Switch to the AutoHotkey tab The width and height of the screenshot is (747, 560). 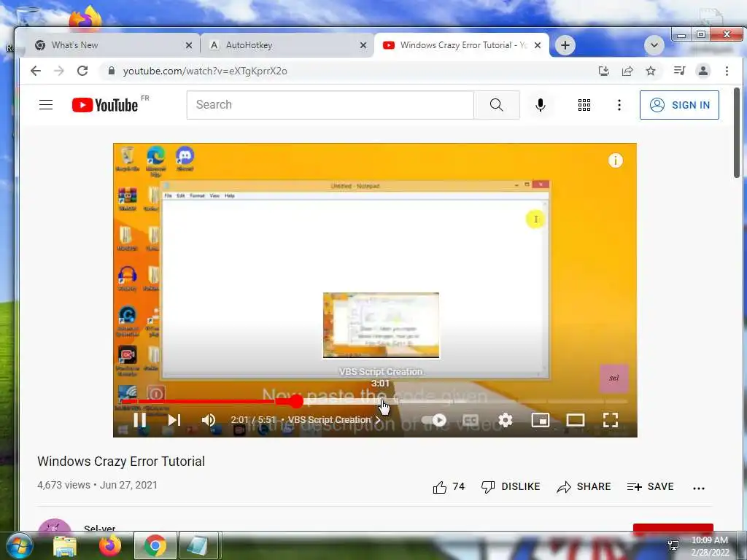coord(286,45)
